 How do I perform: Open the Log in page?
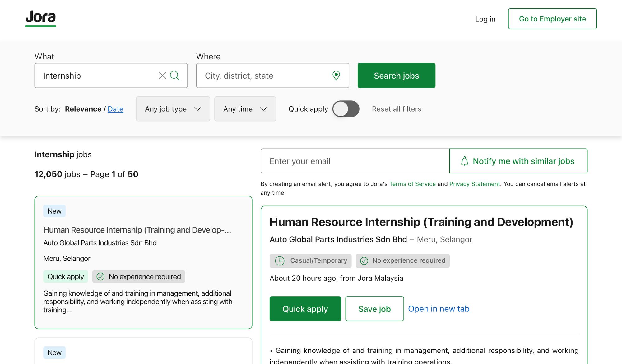click(x=485, y=19)
